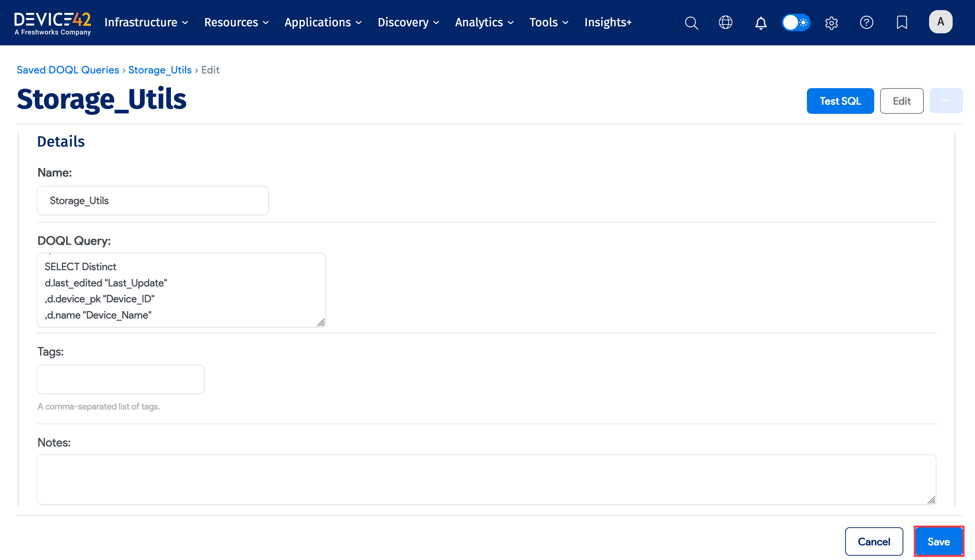Open the help question mark icon
Viewport: 975px width, 560px height.
(867, 23)
